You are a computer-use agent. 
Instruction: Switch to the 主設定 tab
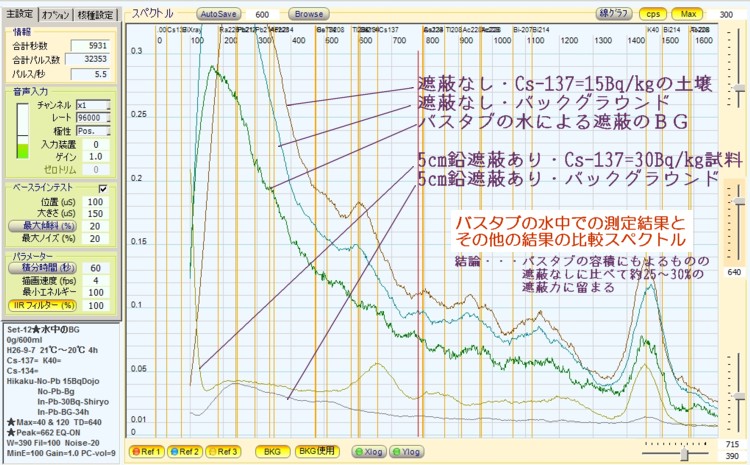coord(20,14)
